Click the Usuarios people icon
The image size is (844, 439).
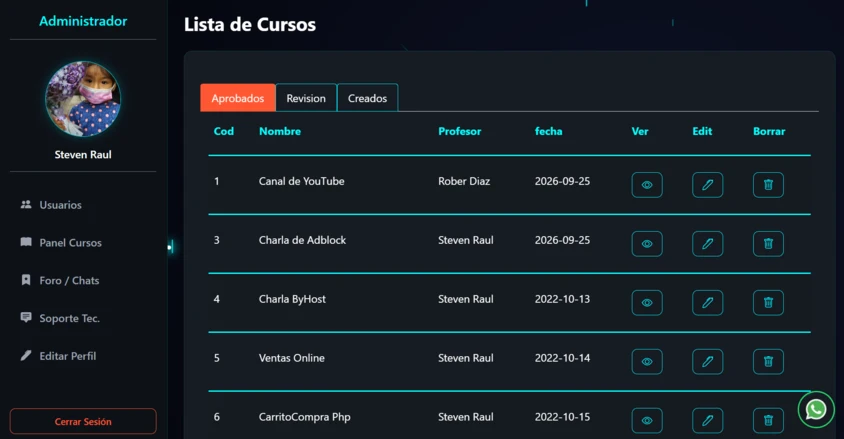[x=26, y=204]
